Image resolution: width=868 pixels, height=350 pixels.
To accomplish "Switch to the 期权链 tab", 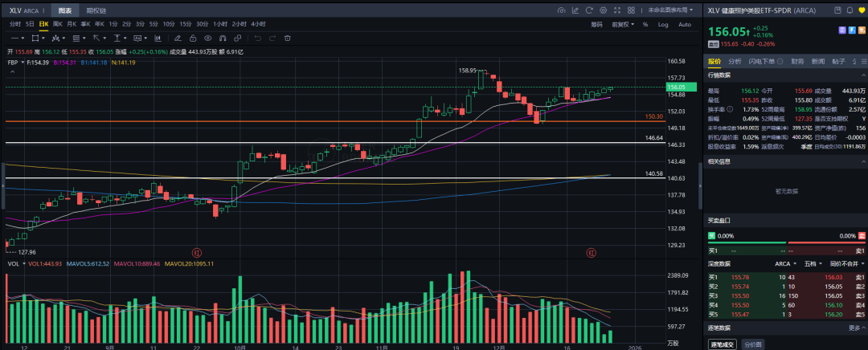I will [x=96, y=11].
